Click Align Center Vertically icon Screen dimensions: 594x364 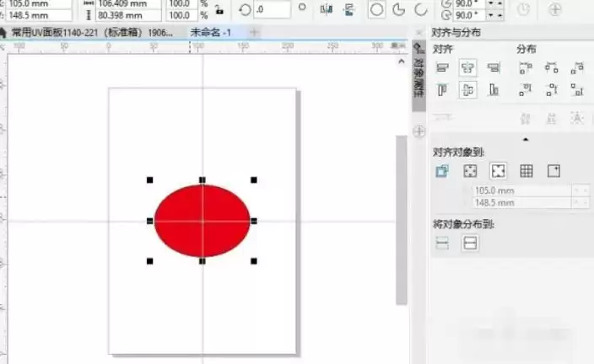pyautogui.click(x=467, y=90)
